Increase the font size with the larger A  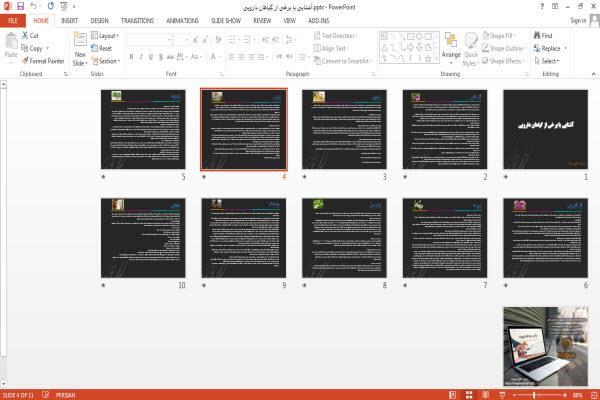(196, 40)
